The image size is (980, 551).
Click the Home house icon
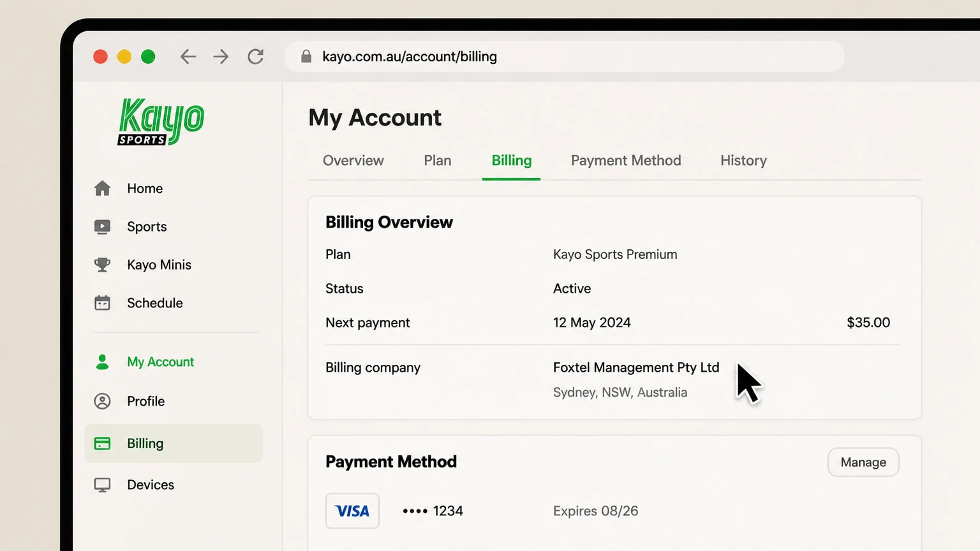coord(102,188)
